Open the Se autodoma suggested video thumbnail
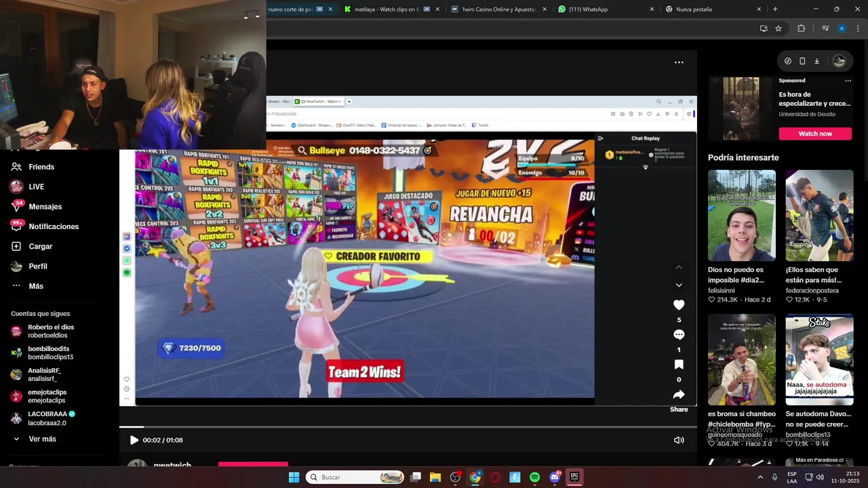Screen dimensions: 868x488 (819, 360)
